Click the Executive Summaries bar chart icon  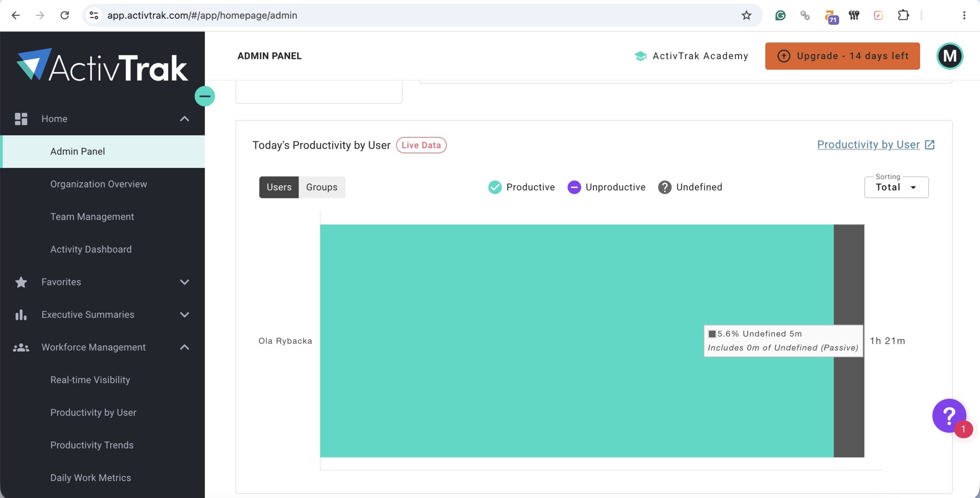pyautogui.click(x=21, y=315)
